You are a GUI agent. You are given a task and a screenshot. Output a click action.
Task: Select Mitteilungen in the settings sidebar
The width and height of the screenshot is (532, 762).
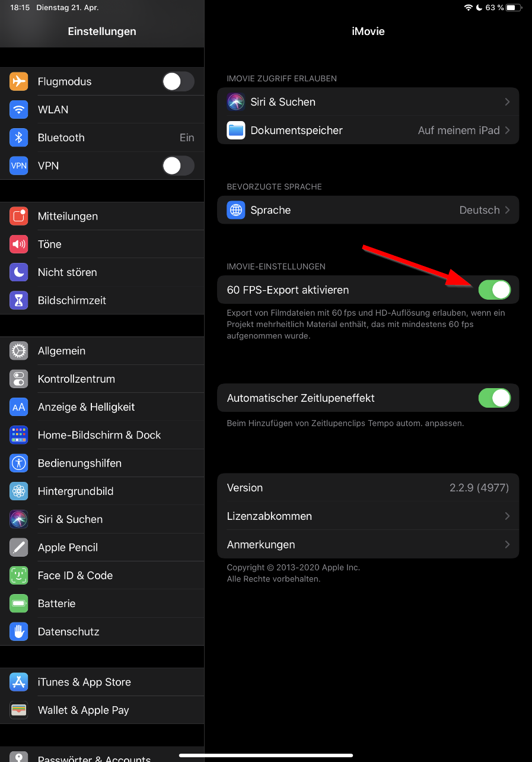coord(68,217)
